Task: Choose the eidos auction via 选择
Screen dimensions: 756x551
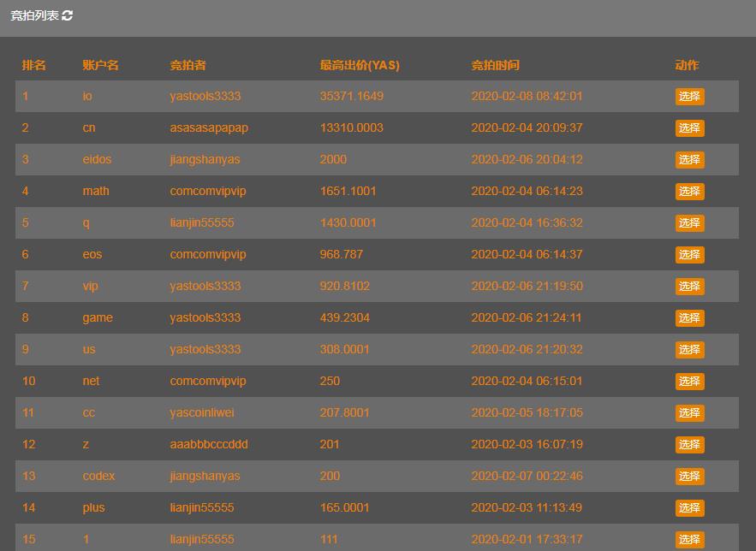Action: pos(689,159)
